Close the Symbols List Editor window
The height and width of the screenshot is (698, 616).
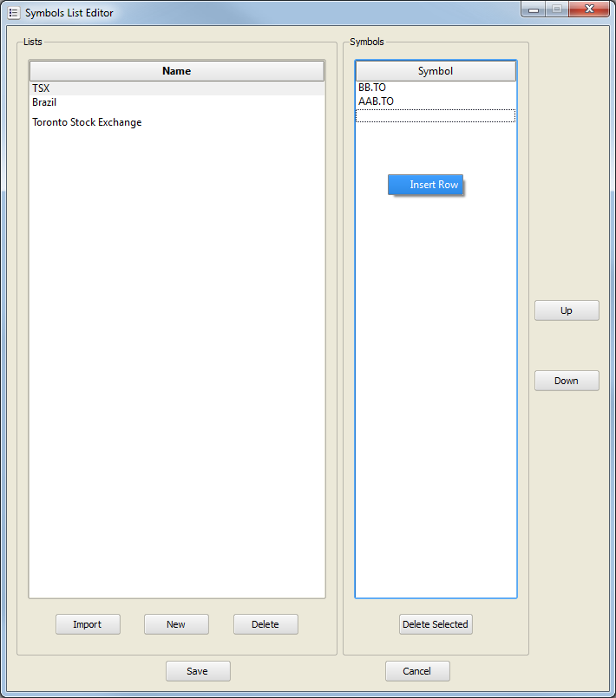(589, 10)
